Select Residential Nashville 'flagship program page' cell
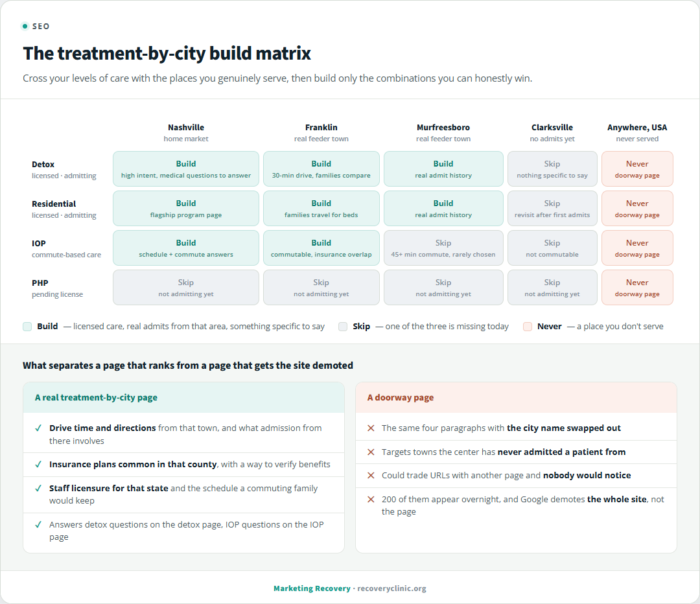700x604 pixels. tap(186, 209)
